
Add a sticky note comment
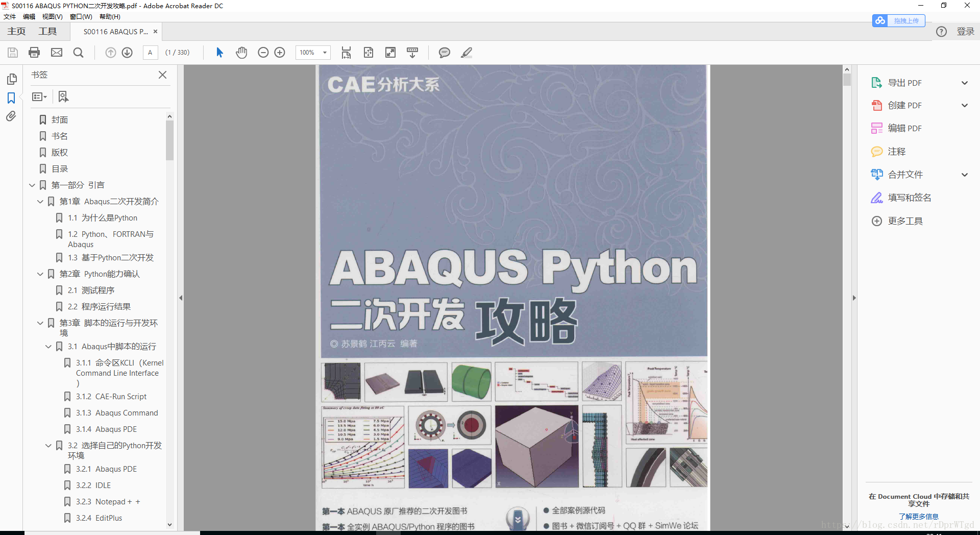pyautogui.click(x=445, y=53)
